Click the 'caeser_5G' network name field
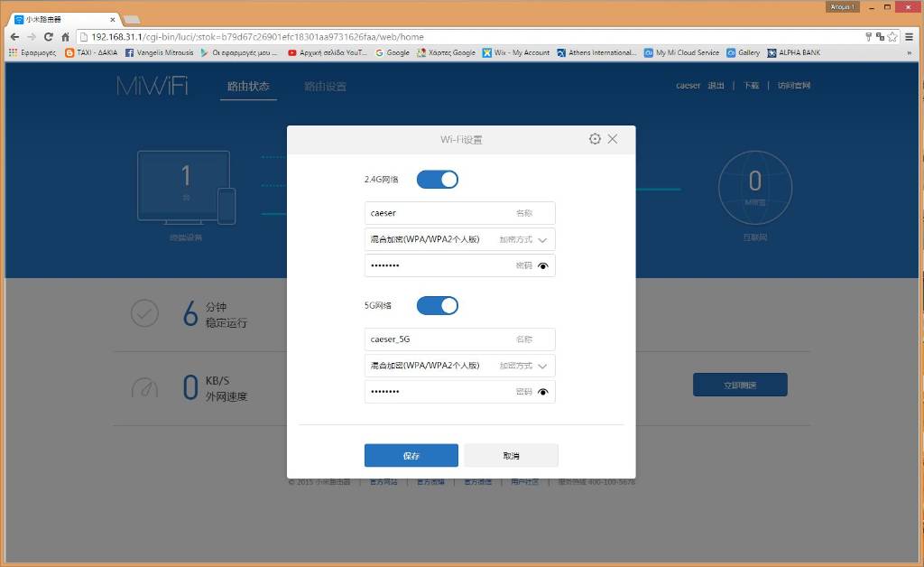The height and width of the screenshot is (567, 924). click(x=438, y=339)
